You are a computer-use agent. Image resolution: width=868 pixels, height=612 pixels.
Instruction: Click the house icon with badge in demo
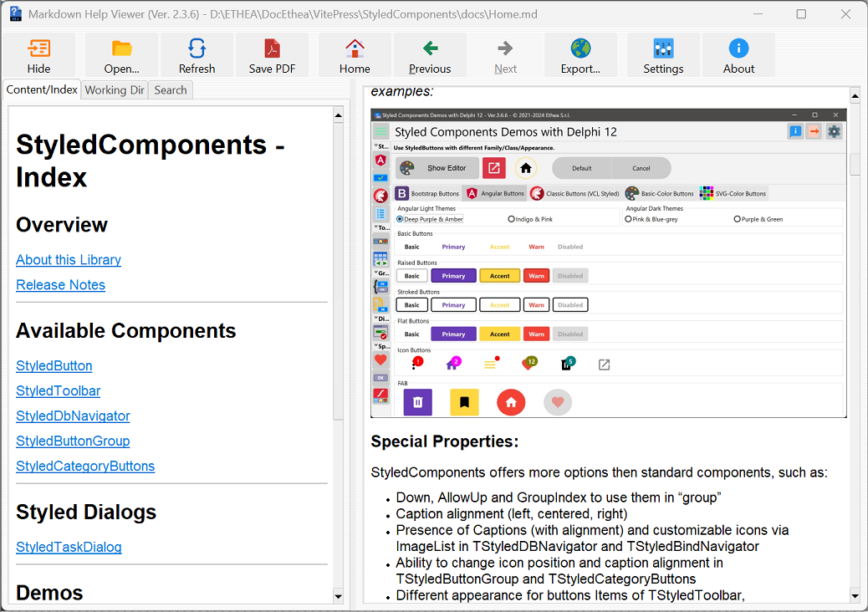point(453,364)
